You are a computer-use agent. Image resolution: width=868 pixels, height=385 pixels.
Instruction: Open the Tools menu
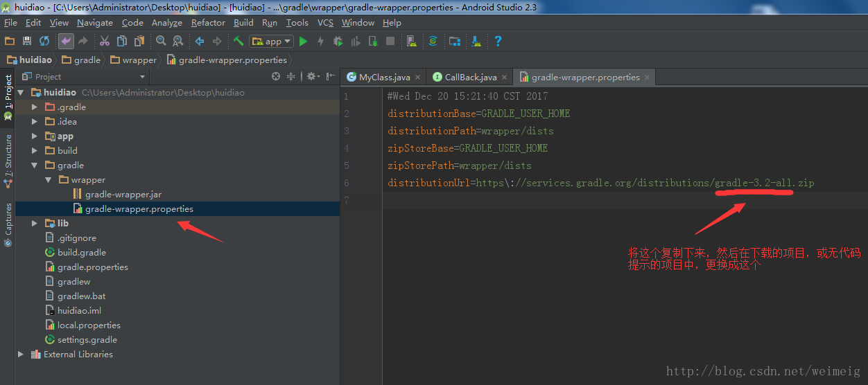[x=297, y=23]
